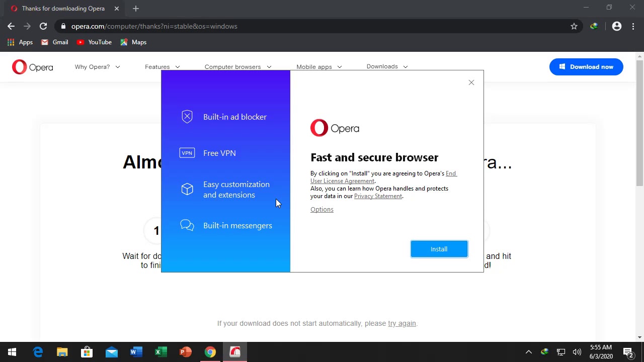The height and width of the screenshot is (362, 644).
Task: Click the Free VPN badge icon
Action: point(187,153)
